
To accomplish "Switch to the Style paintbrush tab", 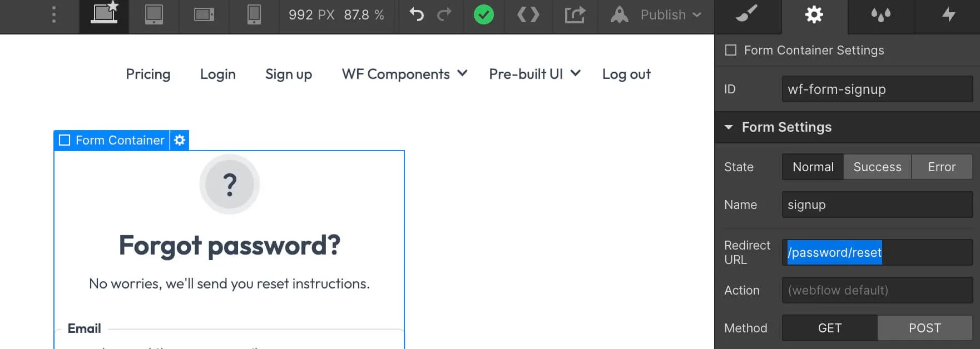I will (747, 16).
